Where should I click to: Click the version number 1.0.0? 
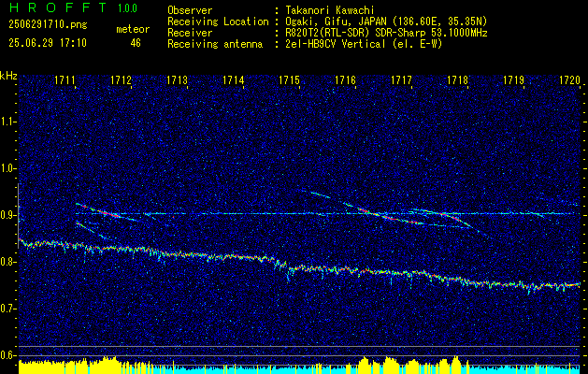click(x=127, y=7)
